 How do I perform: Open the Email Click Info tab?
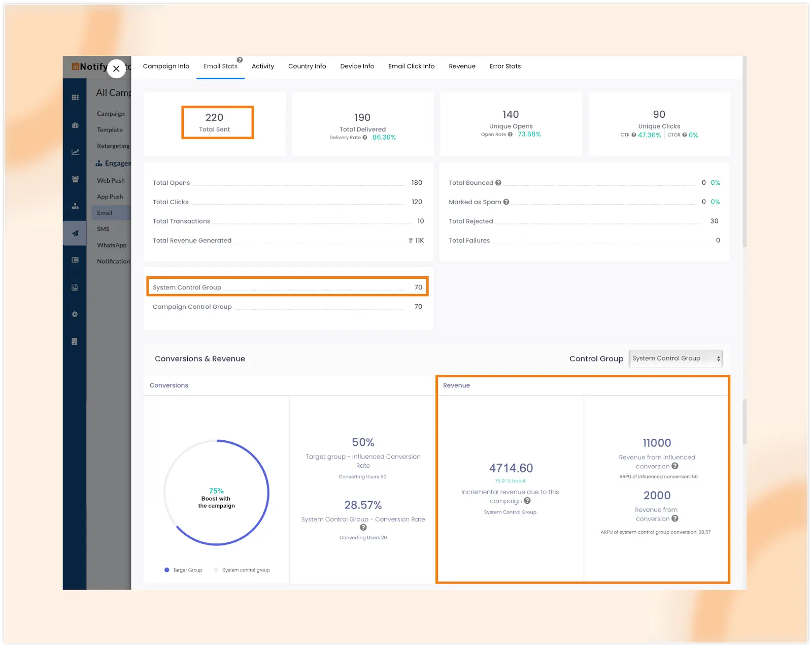411,67
